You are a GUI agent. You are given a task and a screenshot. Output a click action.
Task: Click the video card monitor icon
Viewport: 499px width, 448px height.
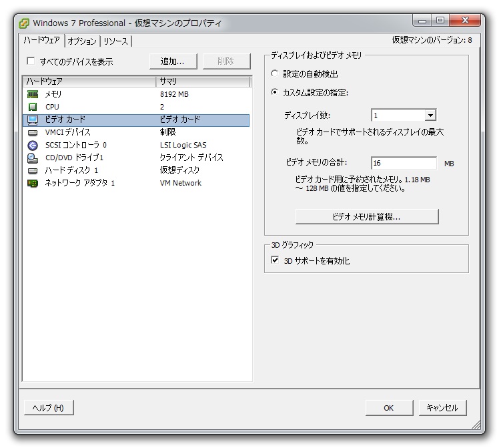click(x=33, y=120)
